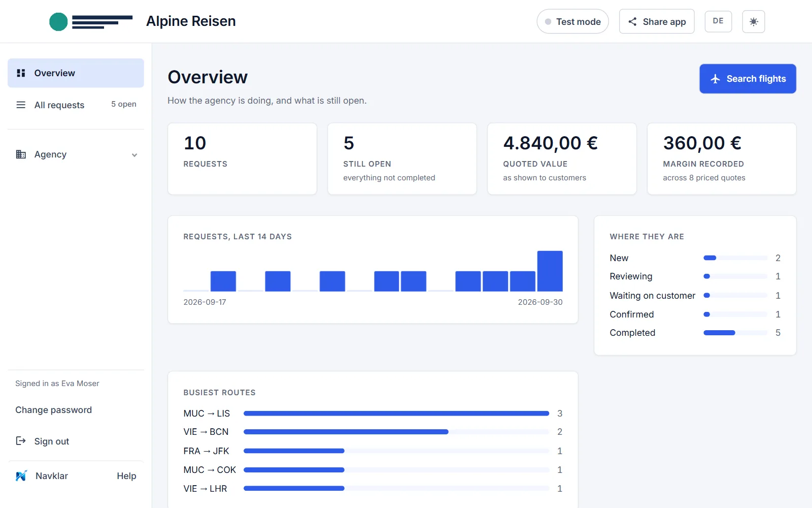Click the Search flights button
The image size is (812, 508).
coord(748,79)
